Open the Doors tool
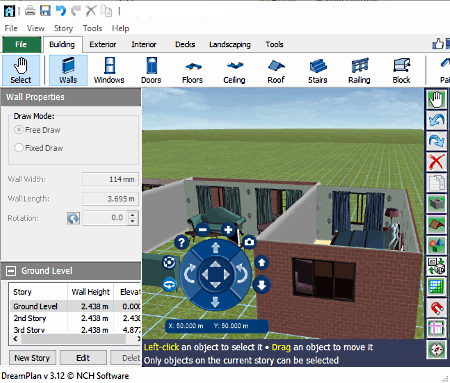 click(x=151, y=70)
